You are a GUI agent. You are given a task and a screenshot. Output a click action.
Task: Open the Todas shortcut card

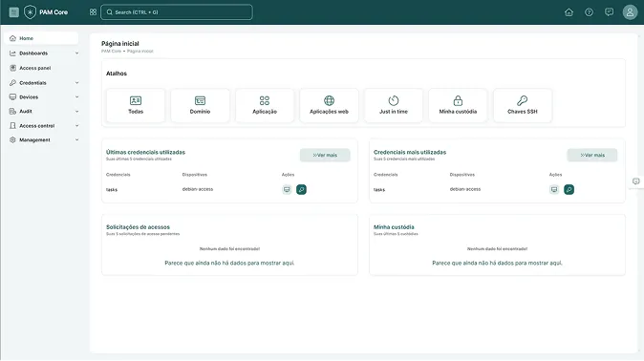tap(136, 106)
